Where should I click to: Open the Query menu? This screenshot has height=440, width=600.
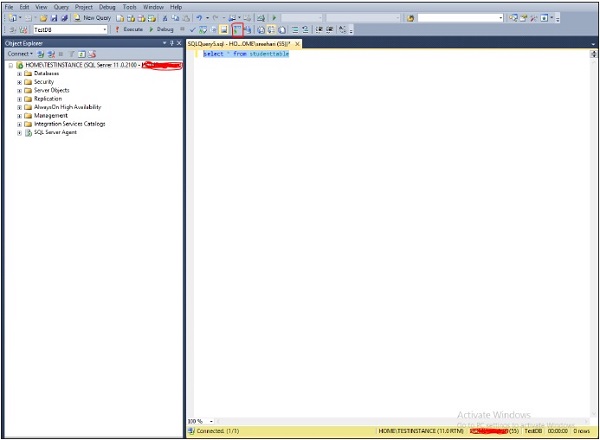coord(61,7)
